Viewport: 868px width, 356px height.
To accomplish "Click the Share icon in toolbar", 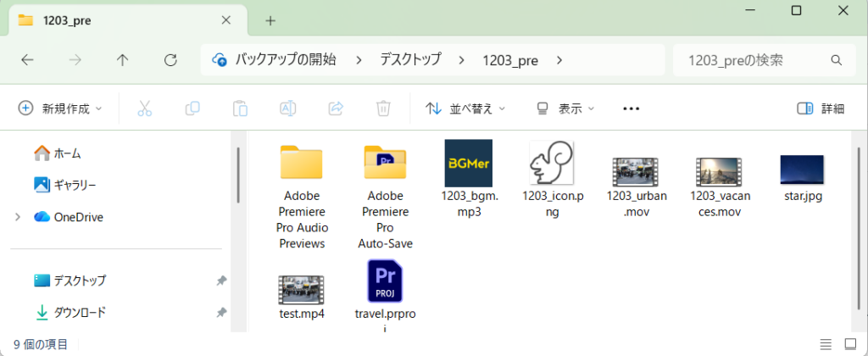I will pos(336,108).
